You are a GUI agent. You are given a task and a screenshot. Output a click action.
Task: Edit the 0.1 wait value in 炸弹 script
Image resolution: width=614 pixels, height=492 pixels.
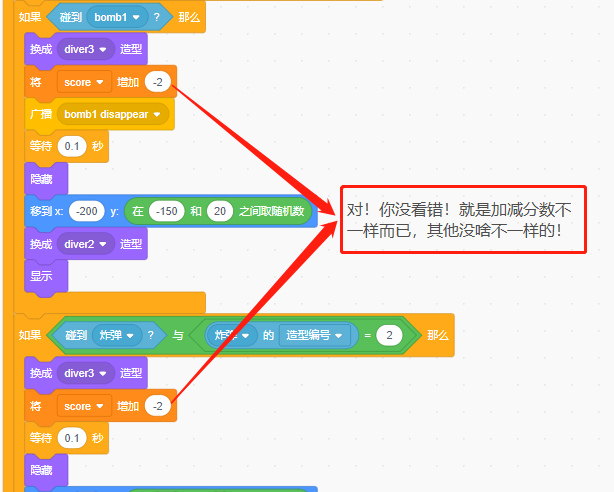click(72, 438)
